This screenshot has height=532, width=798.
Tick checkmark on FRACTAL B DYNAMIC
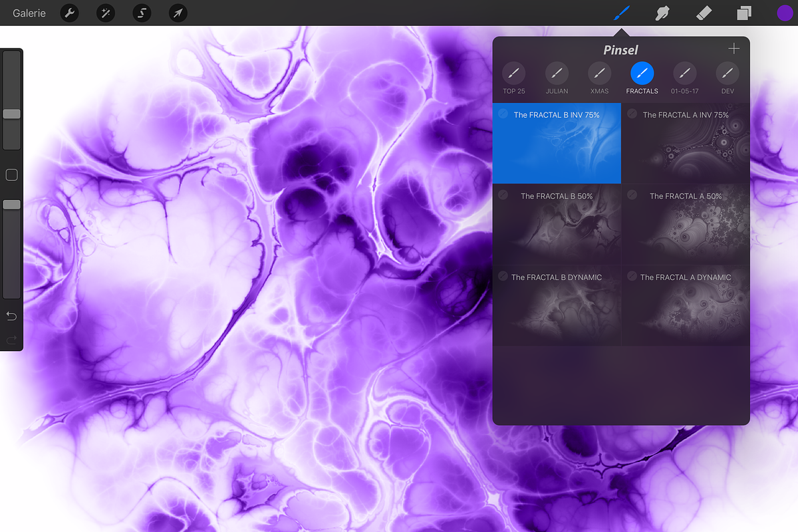point(503,276)
